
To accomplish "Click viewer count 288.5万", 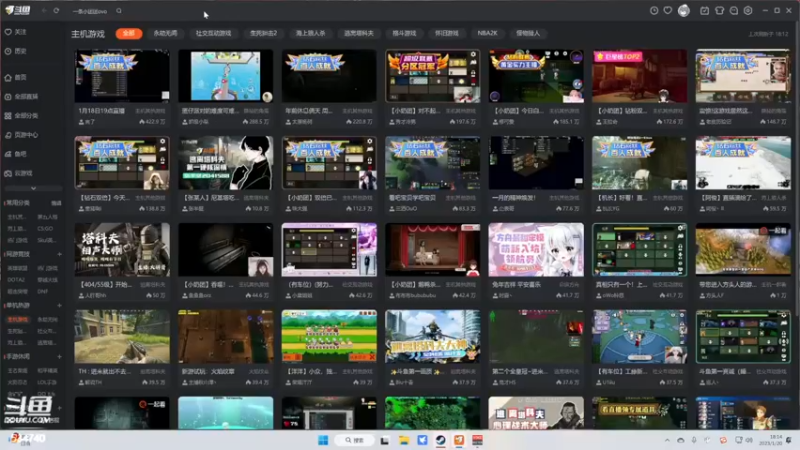I will 256,122.
